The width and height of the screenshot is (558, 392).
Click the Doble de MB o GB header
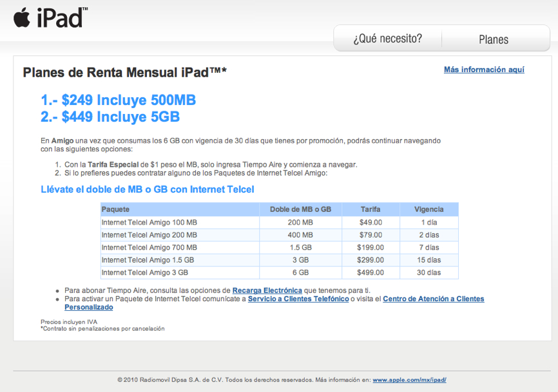[x=300, y=209]
